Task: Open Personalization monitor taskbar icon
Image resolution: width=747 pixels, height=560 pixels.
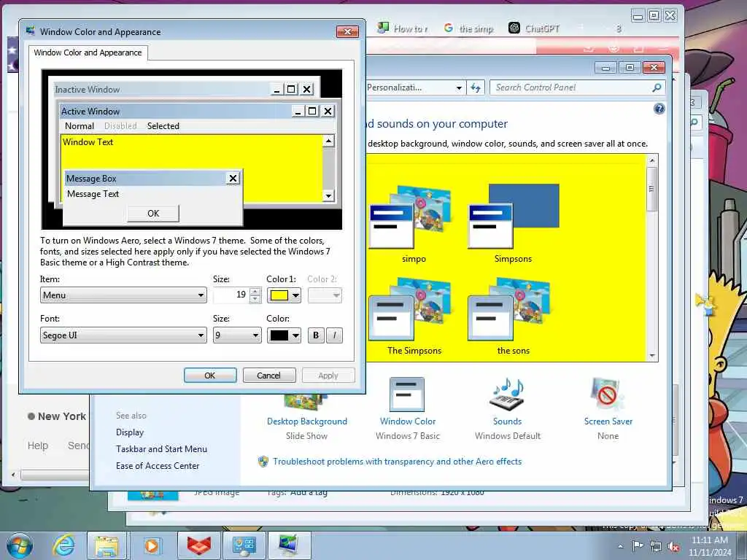Action: pos(288,545)
